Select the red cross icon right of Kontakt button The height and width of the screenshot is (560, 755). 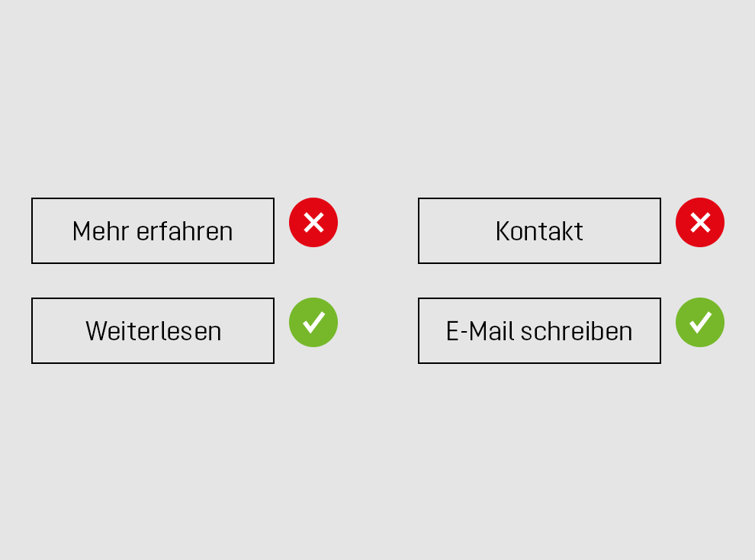pyautogui.click(x=700, y=222)
